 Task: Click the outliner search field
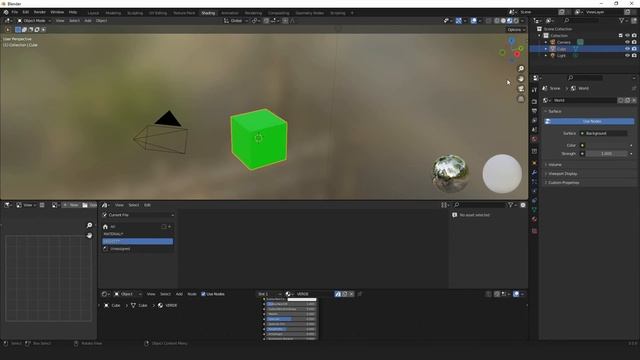click(582, 20)
